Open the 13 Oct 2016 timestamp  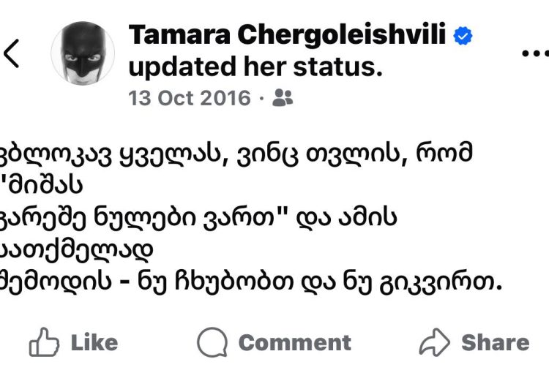[x=190, y=98]
